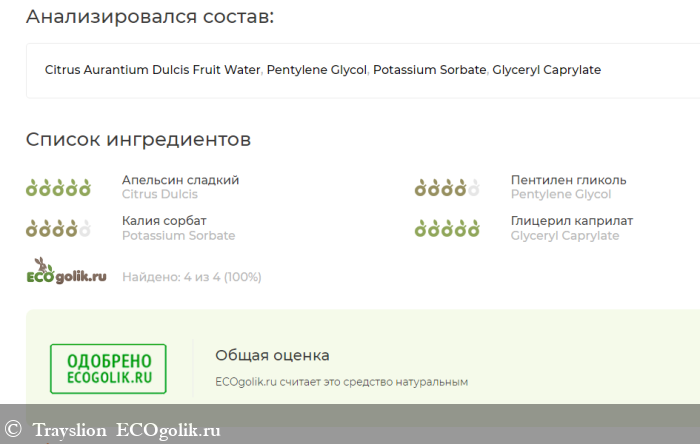Click Pentylene Glycol in the analyzed composition
Image resolution: width=700 pixels, height=444 pixels.
pos(318,70)
